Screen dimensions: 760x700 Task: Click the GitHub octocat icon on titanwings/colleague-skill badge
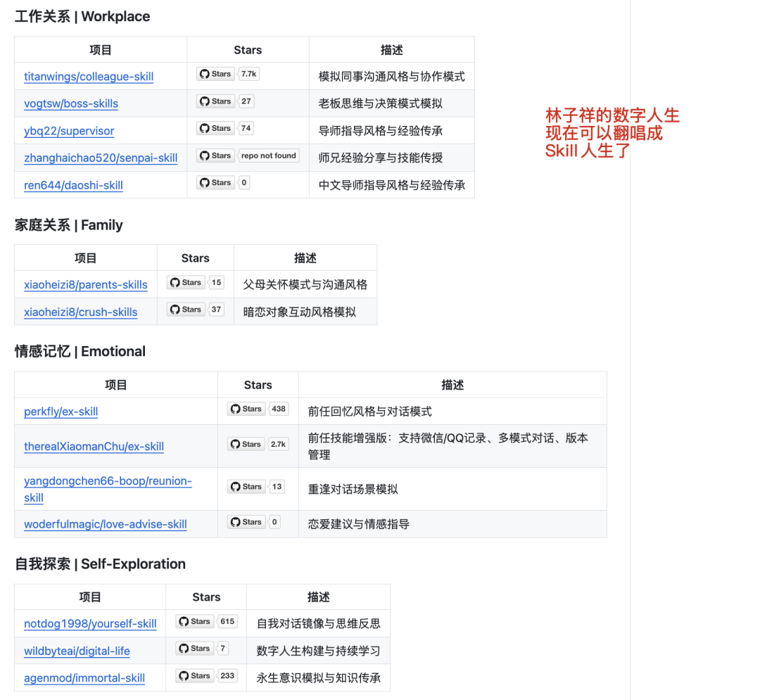click(204, 73)
